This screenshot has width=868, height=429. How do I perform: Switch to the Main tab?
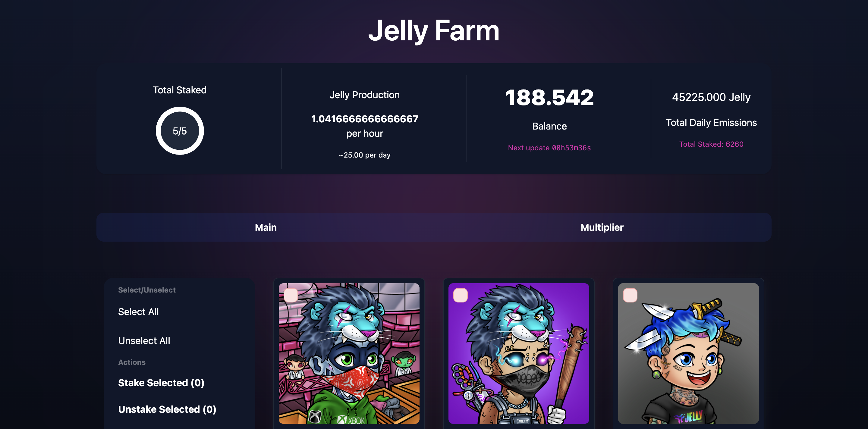tap(266, 227)
